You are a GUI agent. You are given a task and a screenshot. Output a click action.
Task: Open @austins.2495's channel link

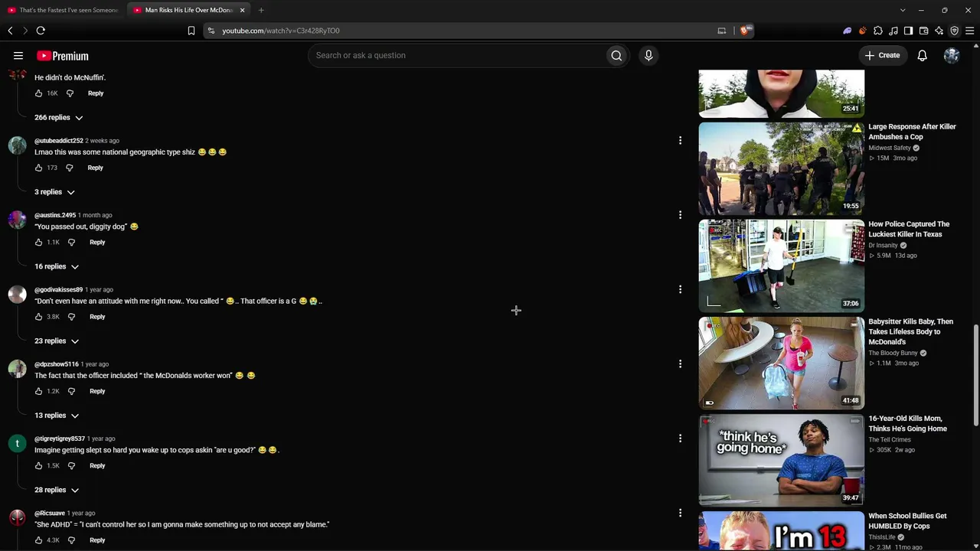click(55, 215)
